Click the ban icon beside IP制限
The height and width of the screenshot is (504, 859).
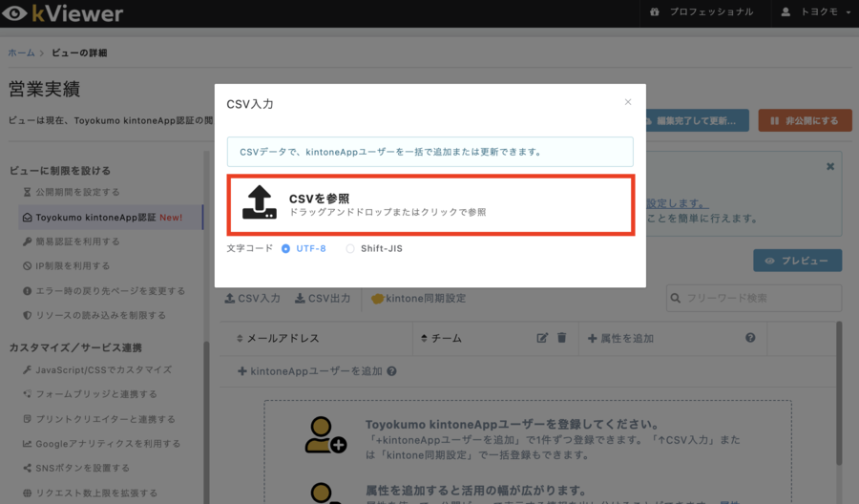tap(27, 266)
